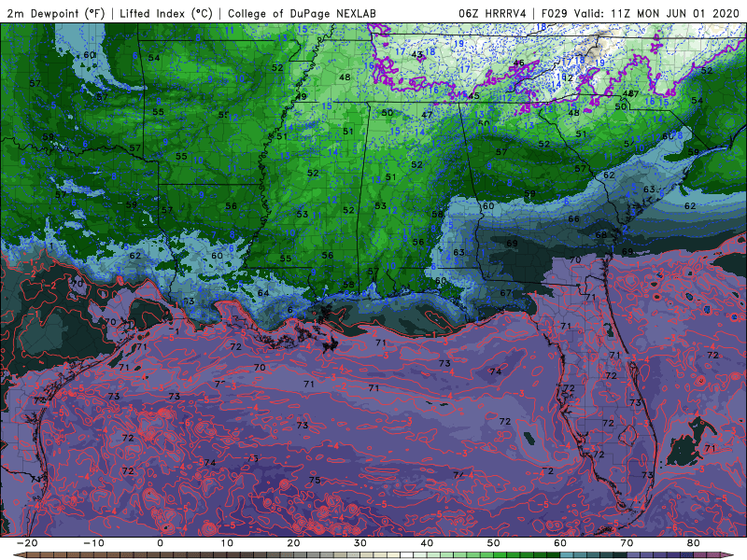Click the '2m Dewpoint (°F)' title text
Screen dimensions: 747x560
tap(56, 13)
